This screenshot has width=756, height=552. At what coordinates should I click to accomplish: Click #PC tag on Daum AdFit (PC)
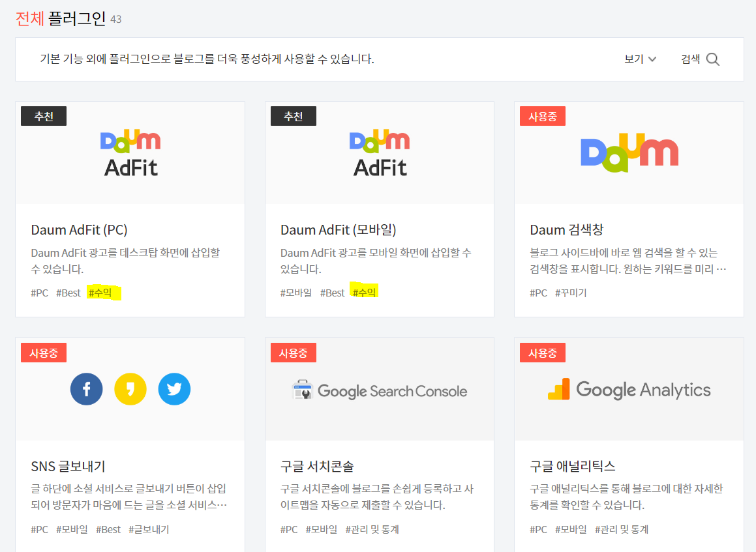pos(40,293)
